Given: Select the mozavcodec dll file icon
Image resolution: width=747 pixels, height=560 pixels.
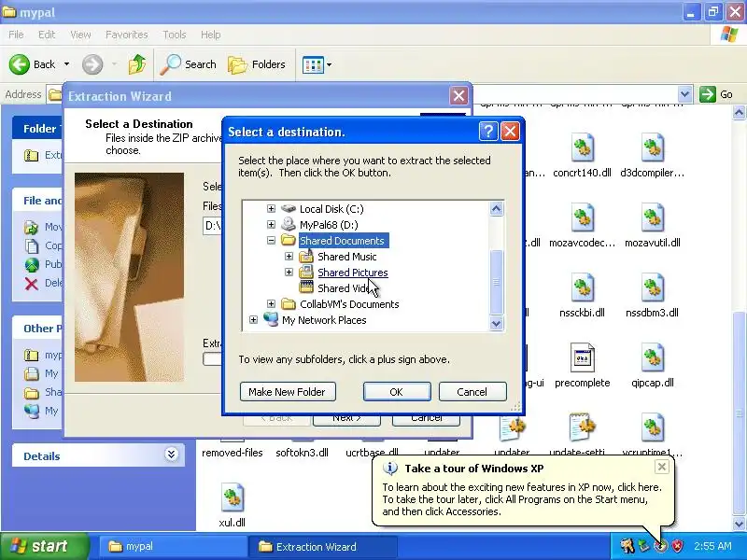Looking at the screenshot, I should (582, 217).
